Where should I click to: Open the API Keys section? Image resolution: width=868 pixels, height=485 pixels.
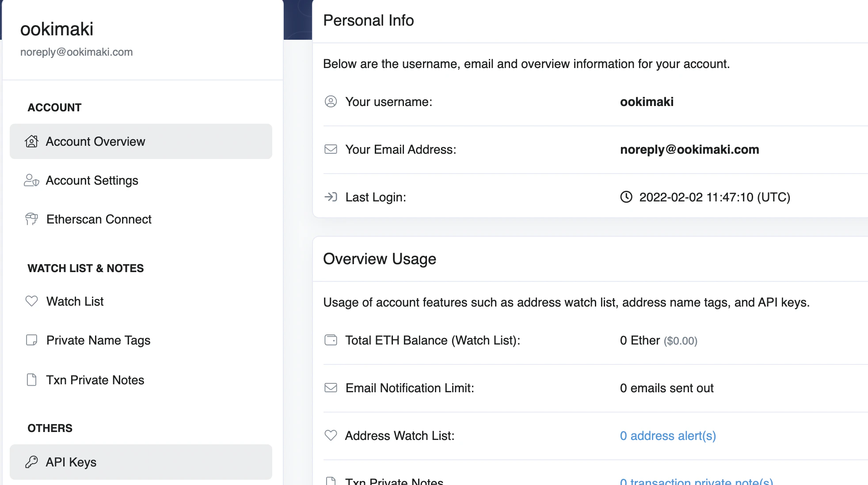click(x=71, y=462)
